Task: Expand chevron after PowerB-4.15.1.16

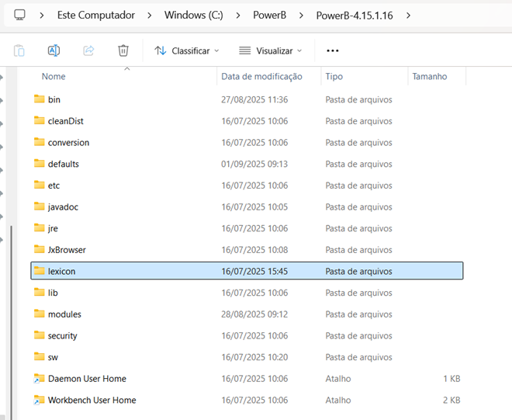Action: (408, 16)
